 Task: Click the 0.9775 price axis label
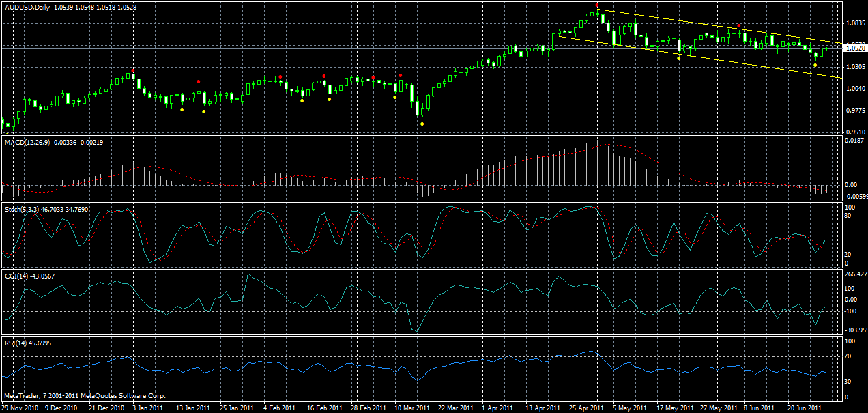[854, 111]
